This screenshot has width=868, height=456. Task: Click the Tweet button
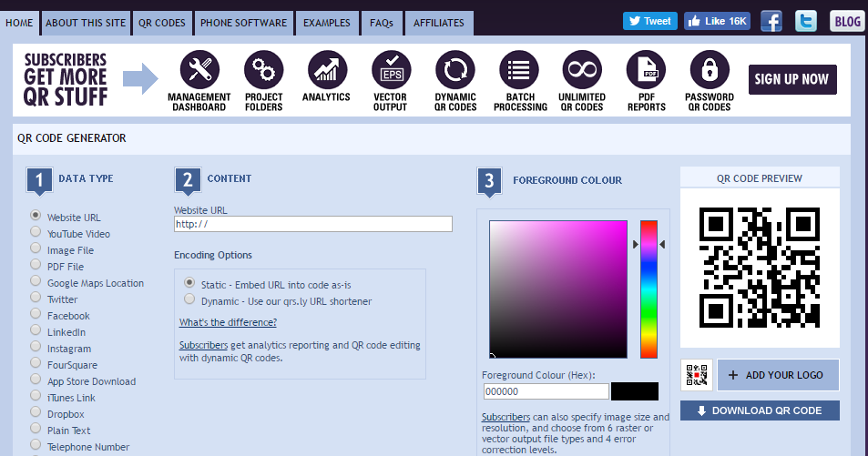[x=650, y=21]
